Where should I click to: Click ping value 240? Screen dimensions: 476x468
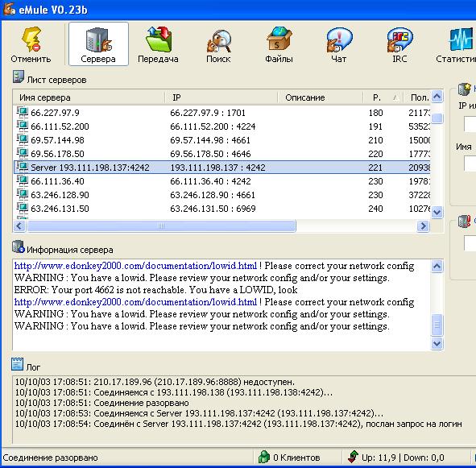[x=375, y=209]
